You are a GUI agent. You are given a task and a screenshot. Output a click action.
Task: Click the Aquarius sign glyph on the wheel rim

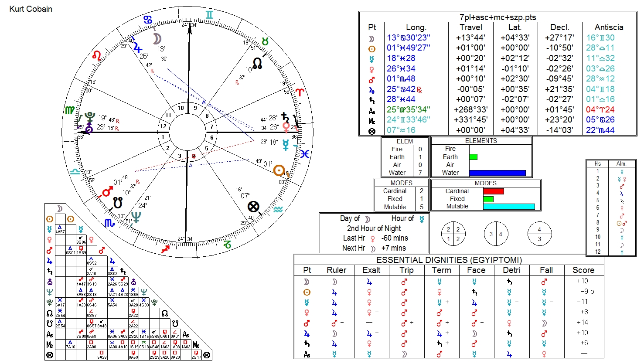point(278,210)
